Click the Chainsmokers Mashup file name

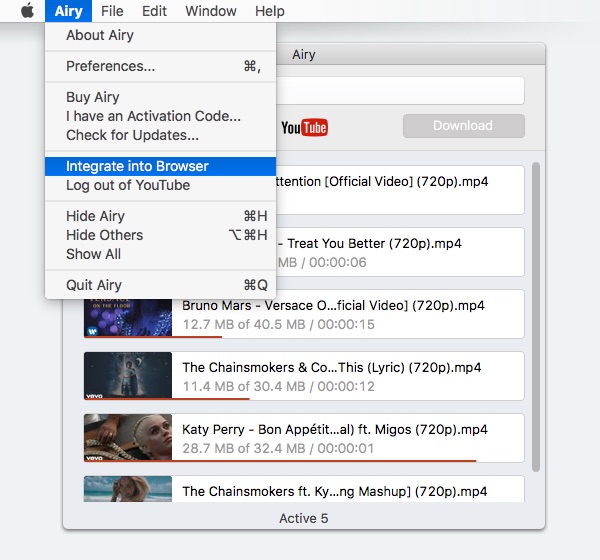335,491
